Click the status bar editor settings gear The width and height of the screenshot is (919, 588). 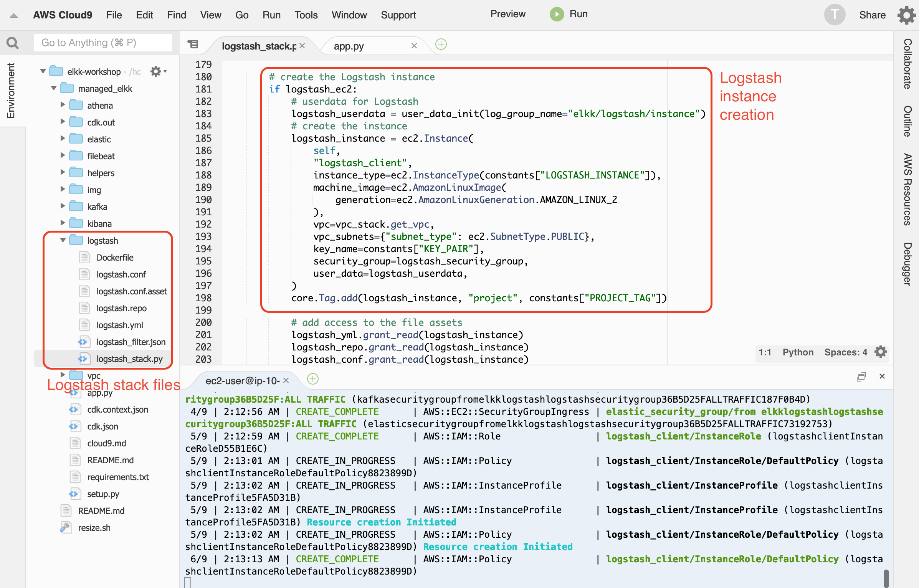[881, 352]
